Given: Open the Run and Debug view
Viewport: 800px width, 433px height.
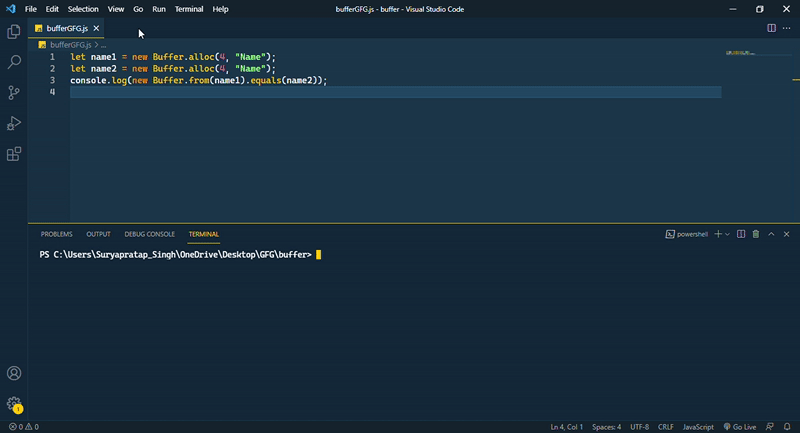Looking at the screenshot, I should pos(14,123).
